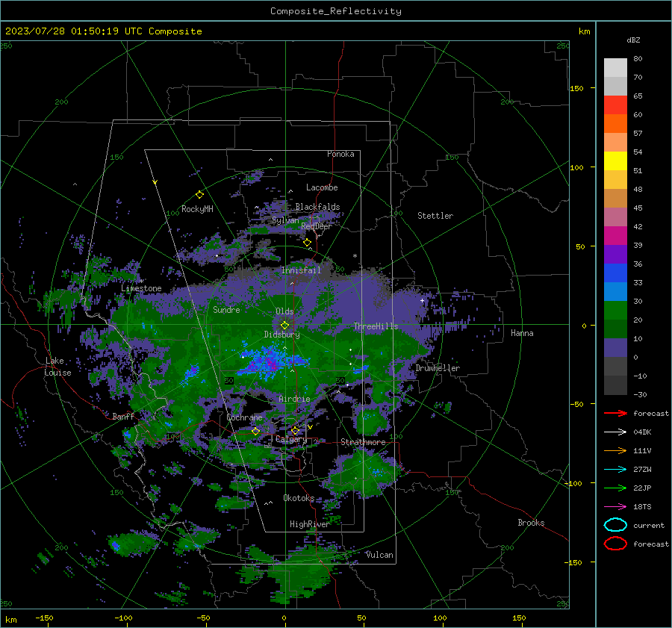This screenshot has height=628, width=672.
Task: Click the Blackfalds label
Action: click(317, 207)
